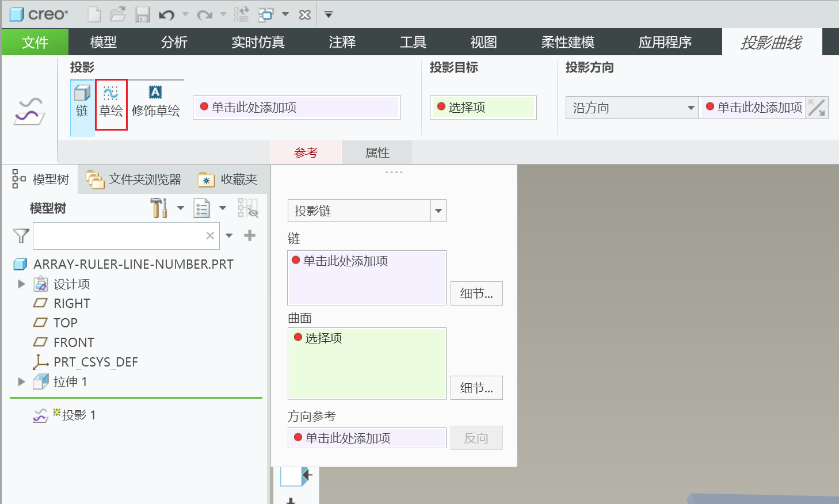Click 细节... button for 链
This screenshot has height=504, width=839.
click(x=476, y=293)
